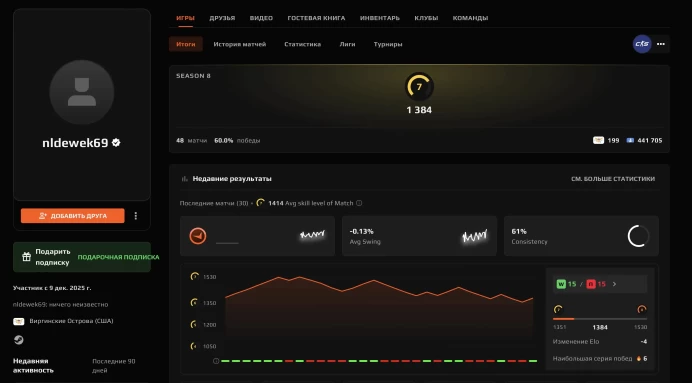Click the orange clock icon card
Screen dimensions: 692x383
click(x=257, y=236)
